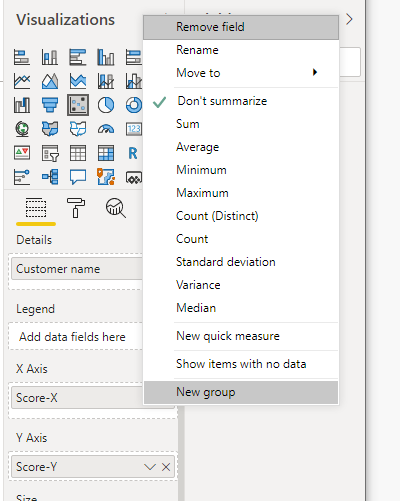Select the Stacked column chart visual

(x=50, y=57)
